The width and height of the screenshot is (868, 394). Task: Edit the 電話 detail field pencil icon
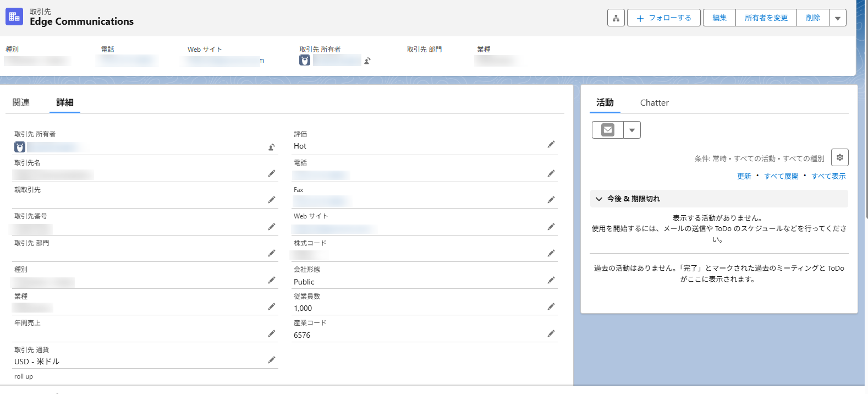(x=551, y=173)
